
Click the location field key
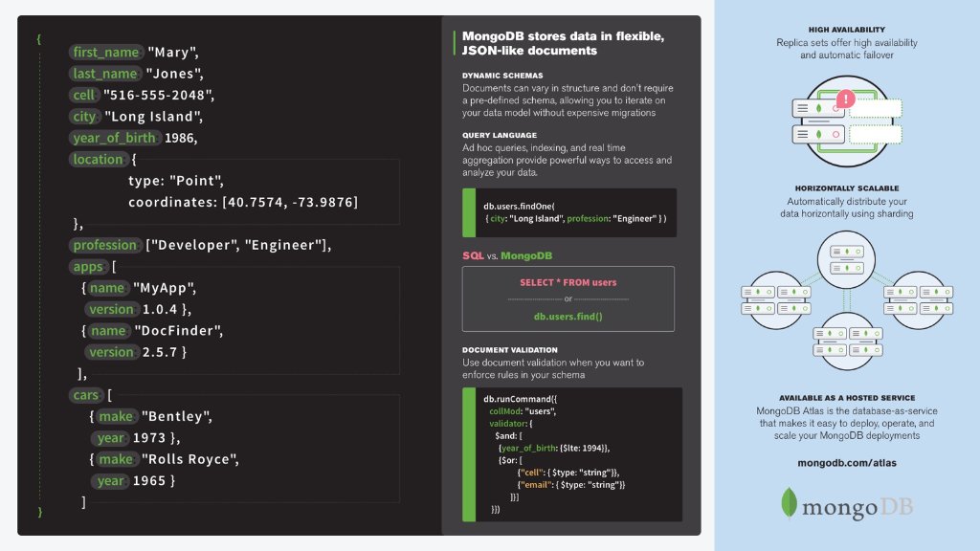click(99, 160)
